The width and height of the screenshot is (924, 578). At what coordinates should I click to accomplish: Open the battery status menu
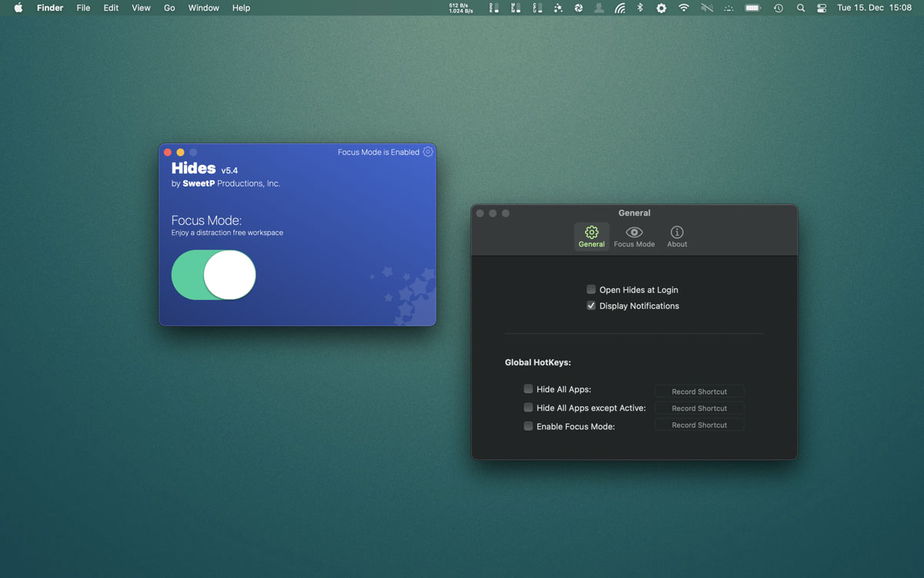tap(753, 8)
